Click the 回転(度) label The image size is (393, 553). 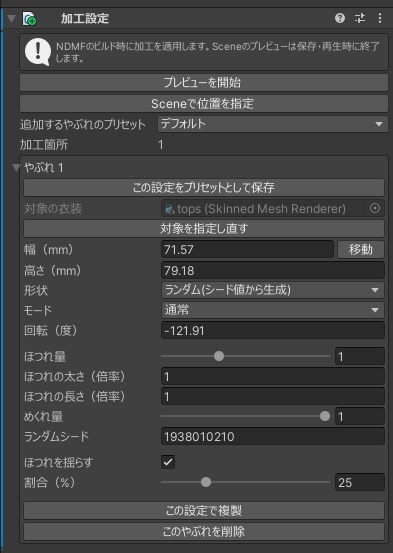(50, 331)
